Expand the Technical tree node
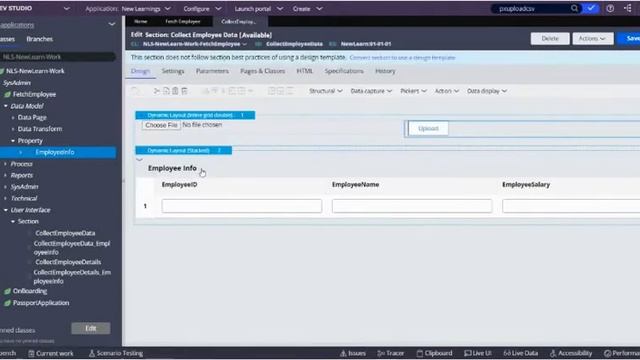This screenshot has width=640, height=360. pos(6,198)
